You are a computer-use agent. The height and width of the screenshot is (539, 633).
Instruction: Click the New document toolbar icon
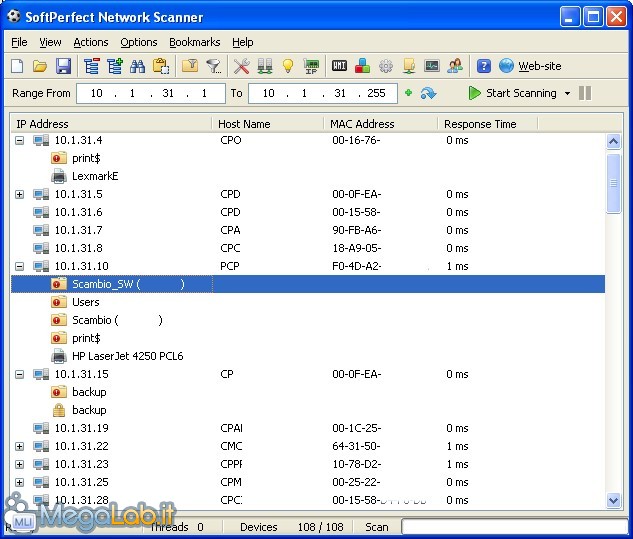tap(17, 66)
